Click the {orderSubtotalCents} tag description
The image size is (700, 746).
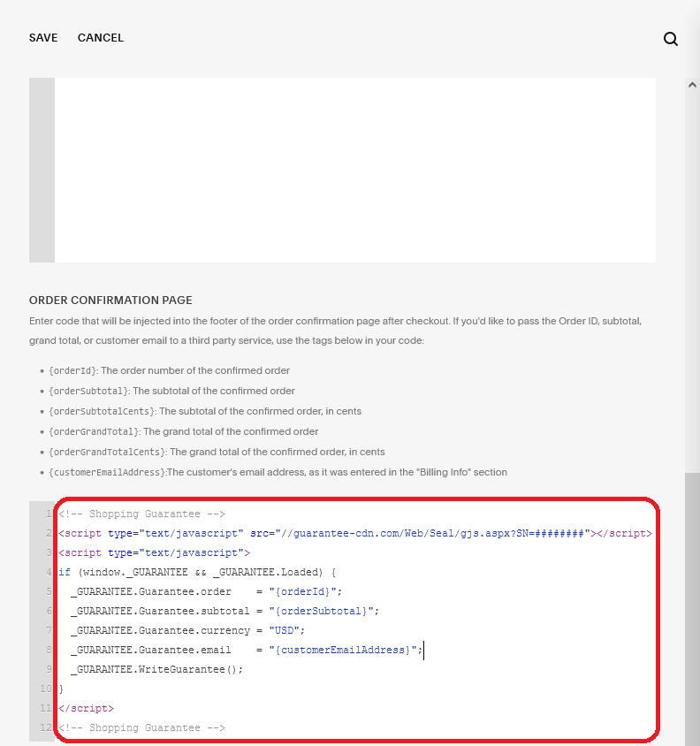coord(205,412)
